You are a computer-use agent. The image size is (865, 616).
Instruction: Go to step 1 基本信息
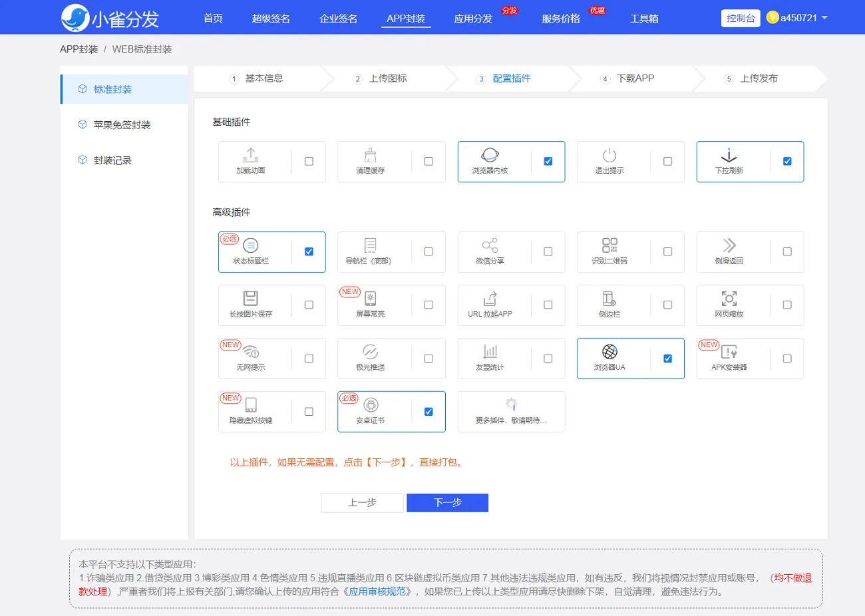pos(263,78)
